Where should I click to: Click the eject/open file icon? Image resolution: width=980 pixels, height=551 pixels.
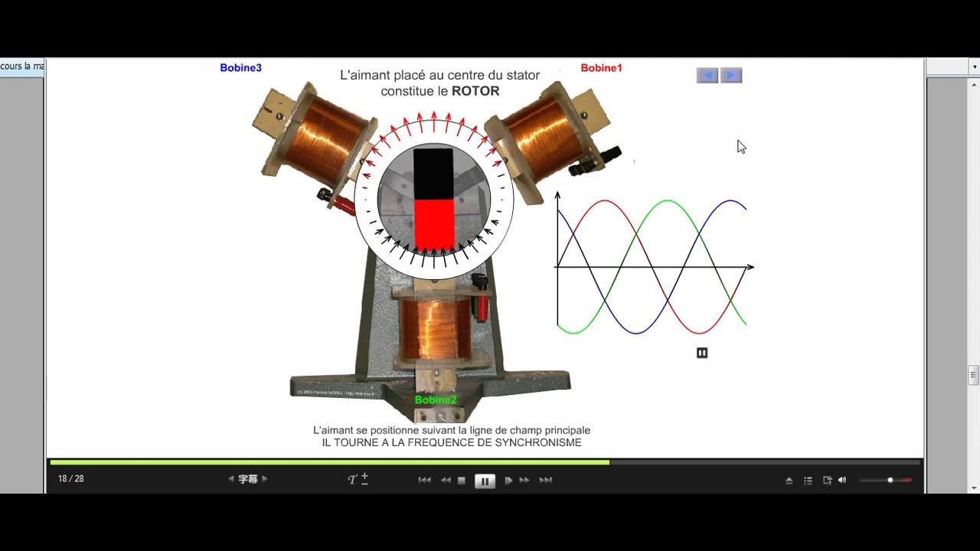[x=789, y=481]
